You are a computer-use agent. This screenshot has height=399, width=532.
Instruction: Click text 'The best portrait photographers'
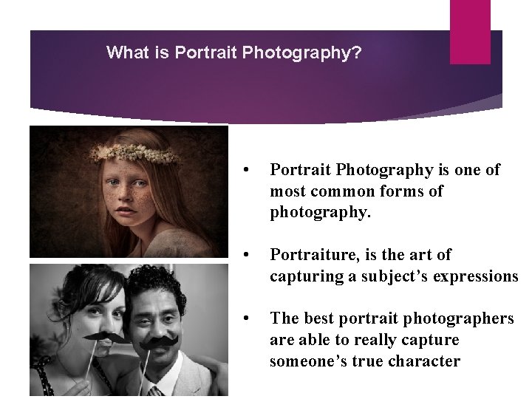click(392, 318)
